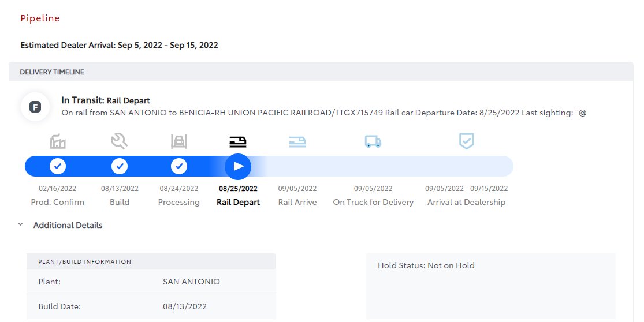Click the black Rail Depart train icon
The image size is (644, 322).
(238, 142)
